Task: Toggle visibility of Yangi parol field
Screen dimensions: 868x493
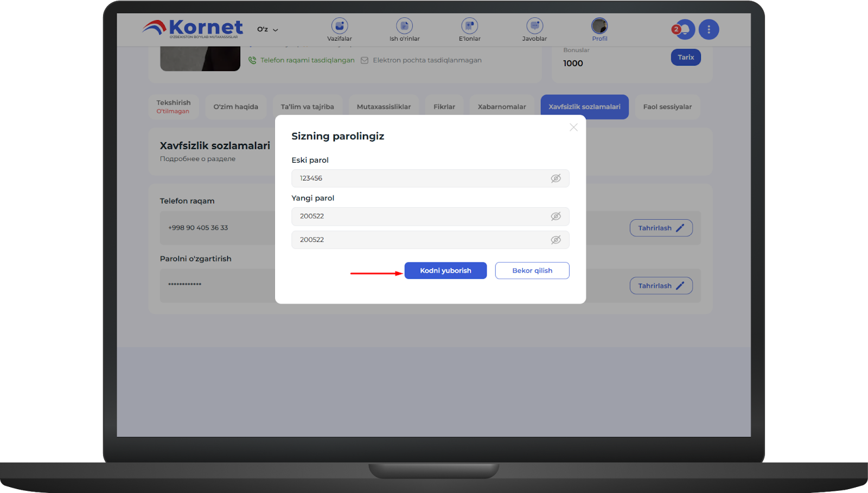Action: [556, 216]
